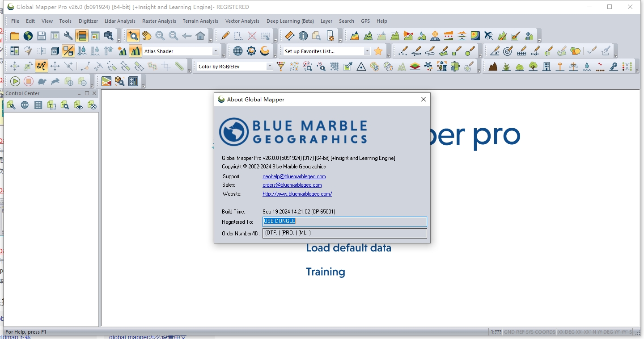Screen dimensions: 644x339
Task: Select the Measure ruler tool
Action: 290,36
